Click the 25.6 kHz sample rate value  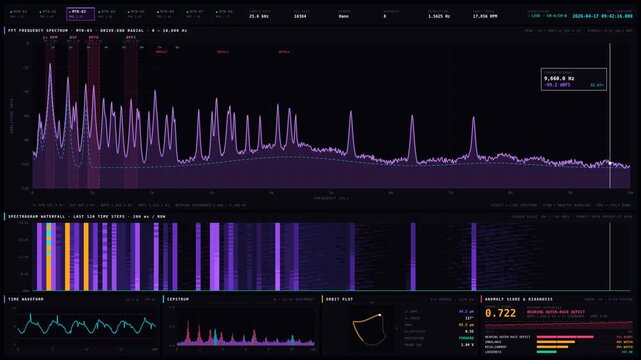[259, 16]
